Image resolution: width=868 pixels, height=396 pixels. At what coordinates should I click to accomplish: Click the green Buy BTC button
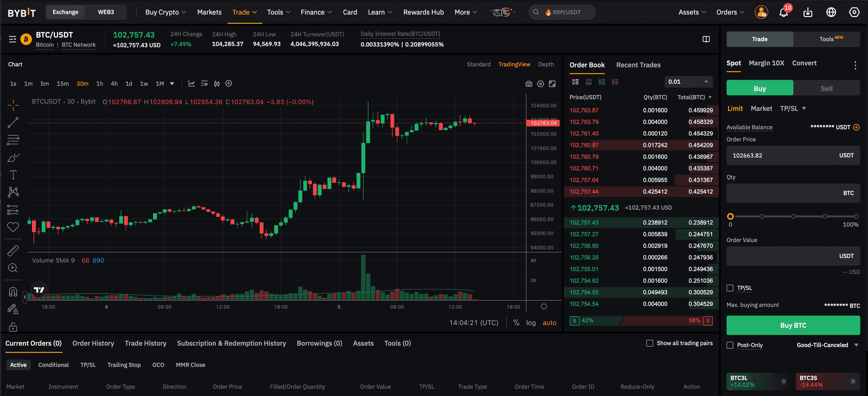(793, 325)
